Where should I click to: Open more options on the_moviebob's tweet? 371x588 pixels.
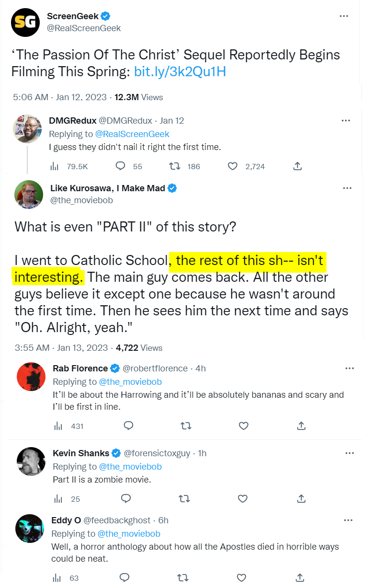(x=348, y=188)
